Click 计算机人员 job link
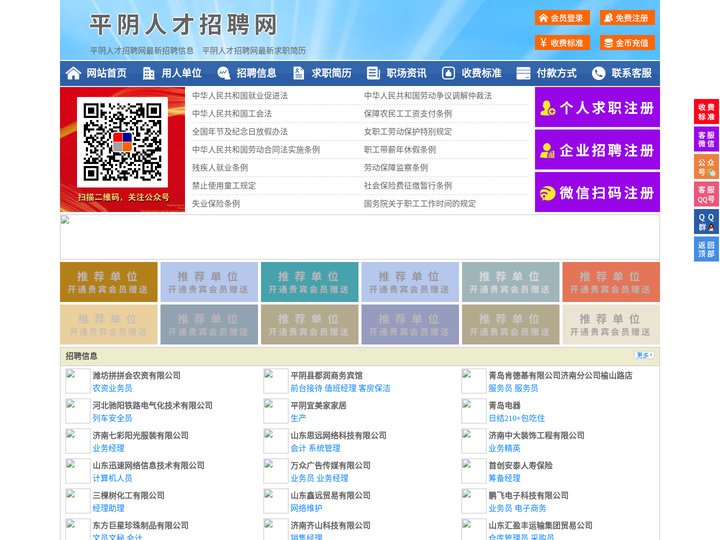 click(112, 478)
